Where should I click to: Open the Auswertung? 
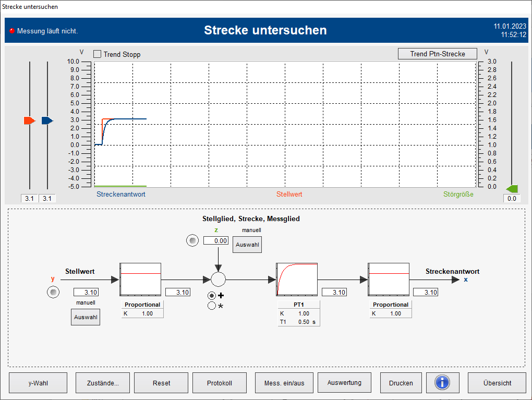344,382
